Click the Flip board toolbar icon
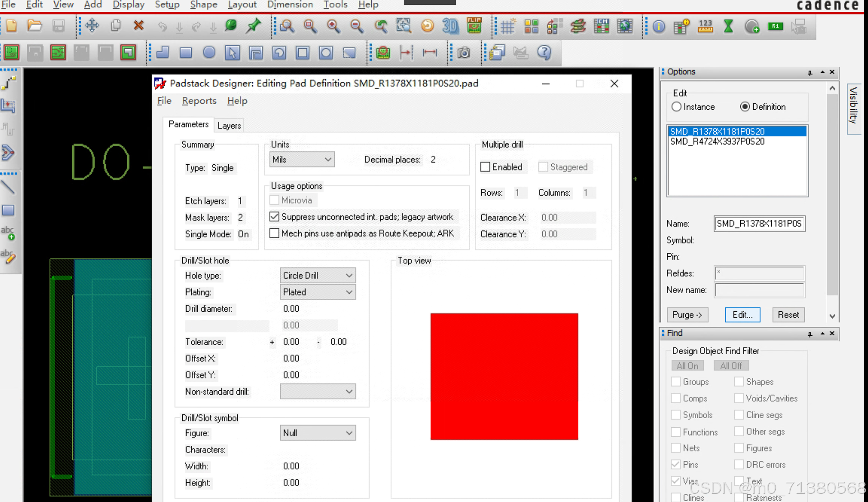The image size is (868, 502). (474, 26)
